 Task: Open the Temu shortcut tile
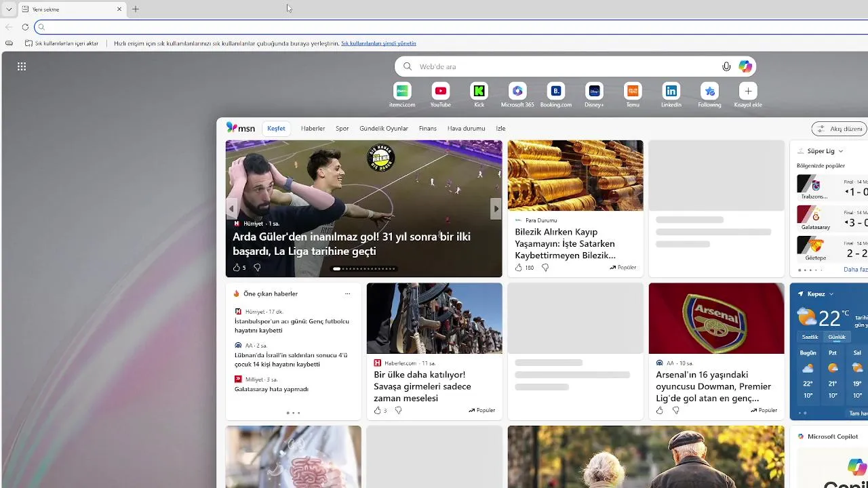[633, 95]
